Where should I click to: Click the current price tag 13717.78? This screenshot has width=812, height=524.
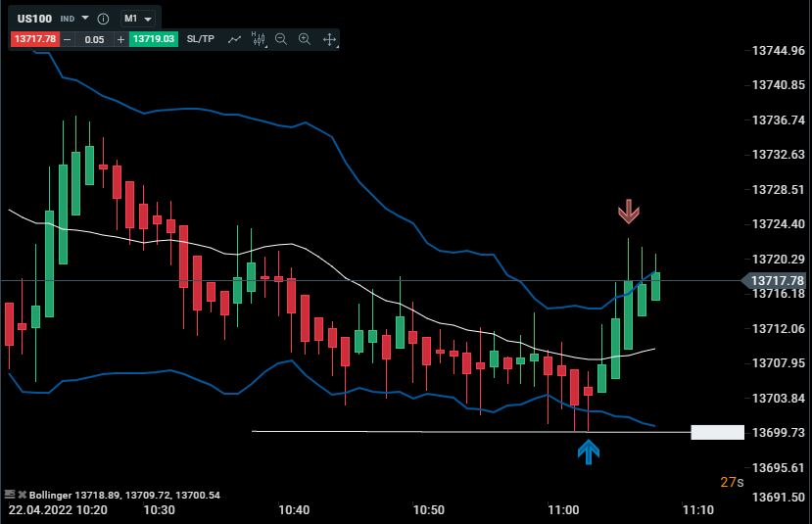774,281
